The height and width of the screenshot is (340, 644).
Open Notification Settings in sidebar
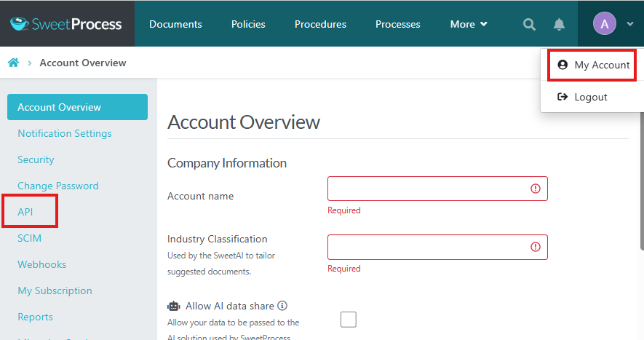pyautogui.click(x=65, y=133)
